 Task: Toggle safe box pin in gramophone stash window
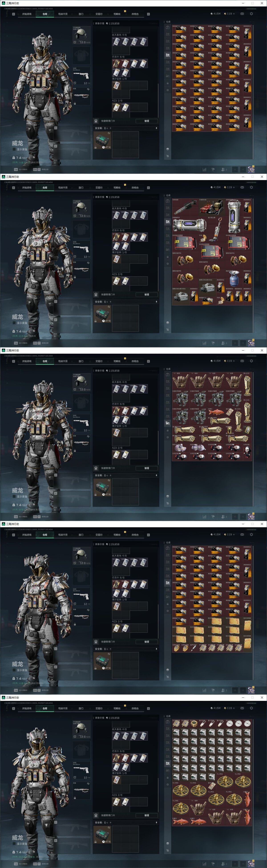(x=156, y=302)
